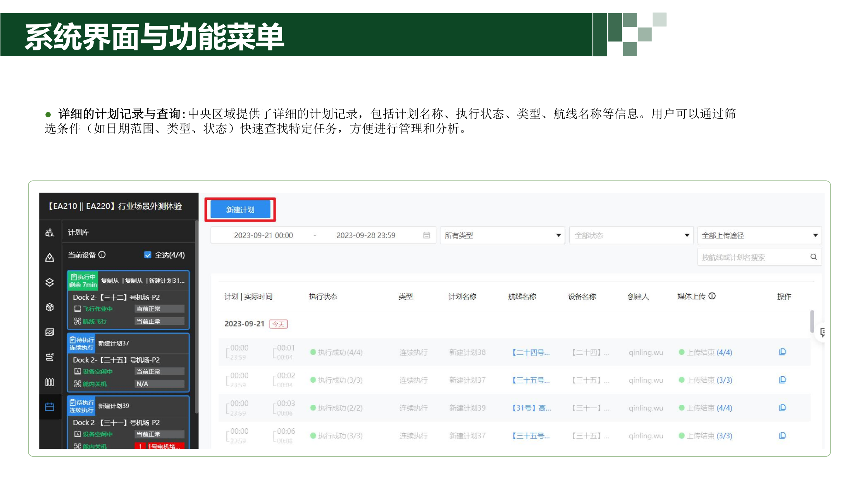The height and width of the screenshot is (488, 868).
Task: Expand the 全部上传途径 dropdown
Action: (759, 235)
